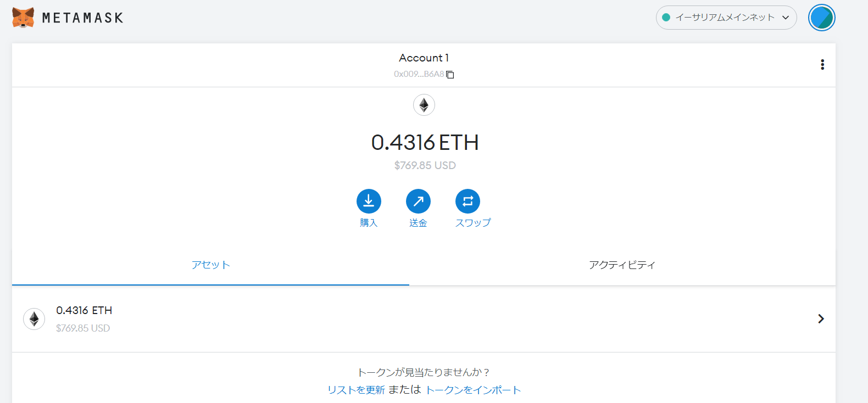
Task: Click the リストを更新 link
Action: point(356,390)
